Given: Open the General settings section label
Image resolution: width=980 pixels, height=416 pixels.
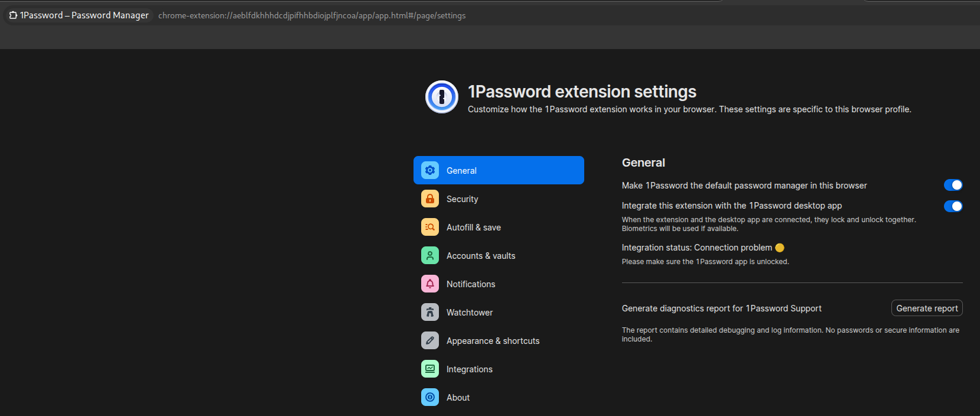Looking at the screenshot, I should [461, 170].
